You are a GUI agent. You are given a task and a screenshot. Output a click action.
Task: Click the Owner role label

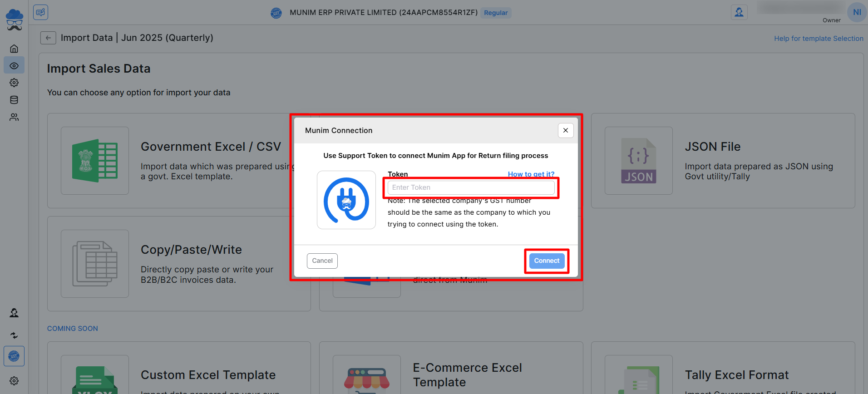pyautogui.click(x=831, y=20)
